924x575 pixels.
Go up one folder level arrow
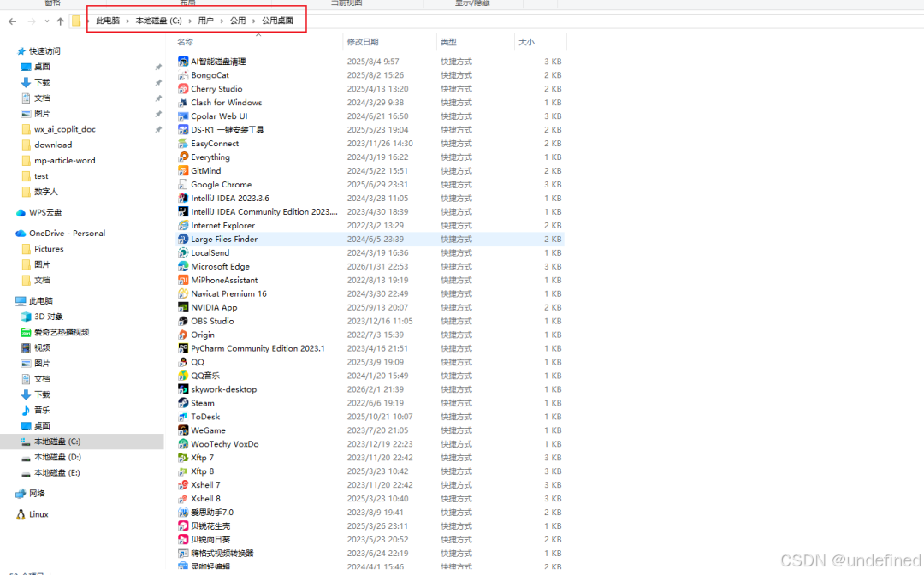coord(60,21)
